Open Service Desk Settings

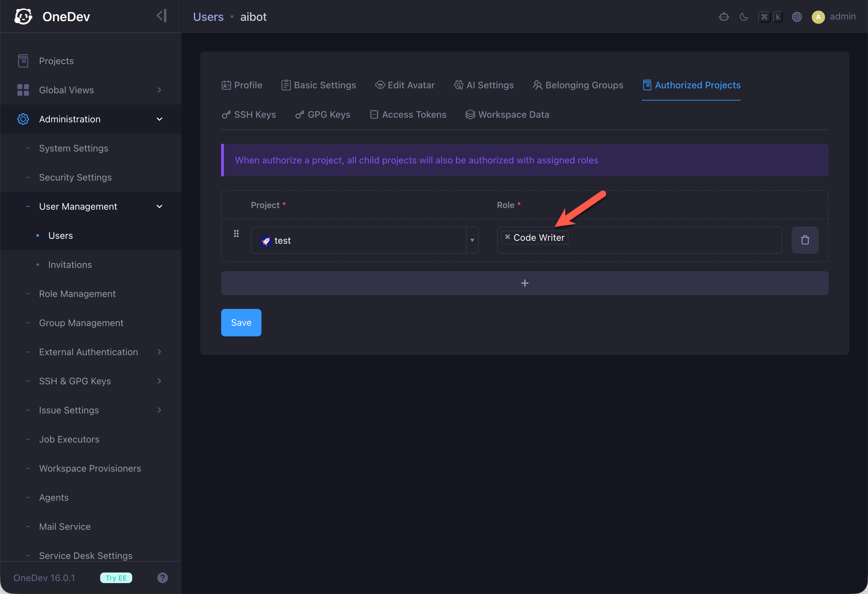click(x=86, y=556)
